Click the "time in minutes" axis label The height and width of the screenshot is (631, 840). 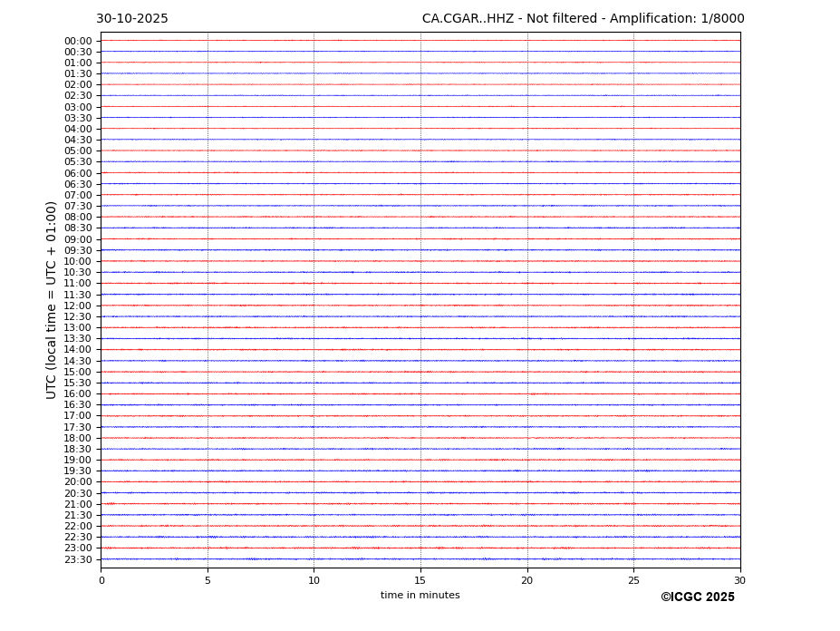click(x=420, y=596)
